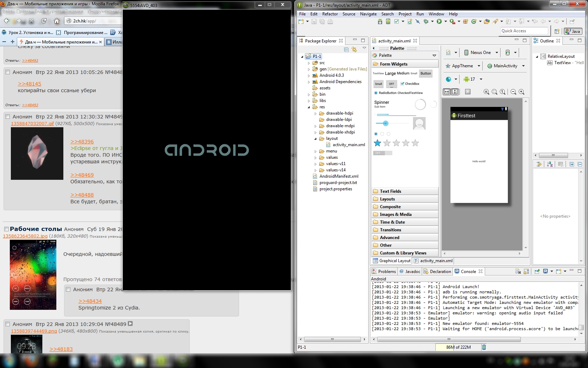Open the crystal GIF thumbnail in Firefox
588x368 pixels.
[37, 154]
